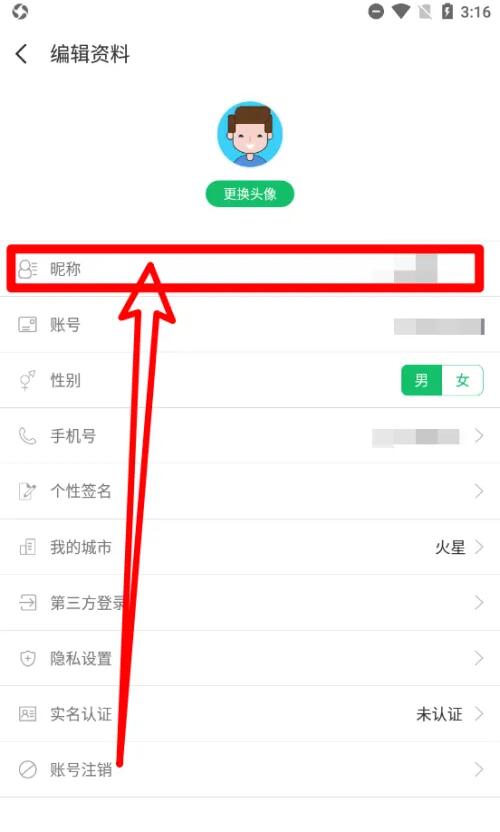Tap the privacy shield icon
The width and height of the screenshot is (500, 832).
tap(28, 658)
